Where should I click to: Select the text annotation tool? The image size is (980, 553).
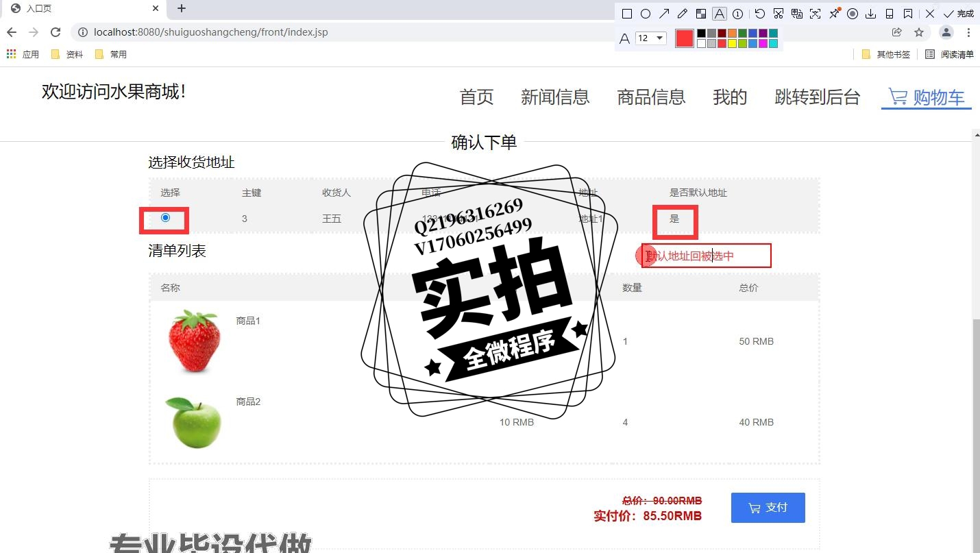(719, 14)
